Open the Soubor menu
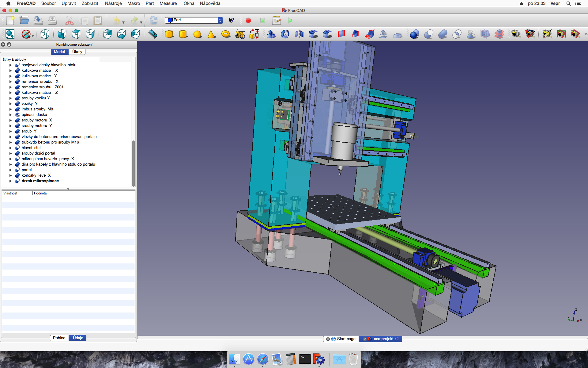The image size is (588, 368). 49,3
